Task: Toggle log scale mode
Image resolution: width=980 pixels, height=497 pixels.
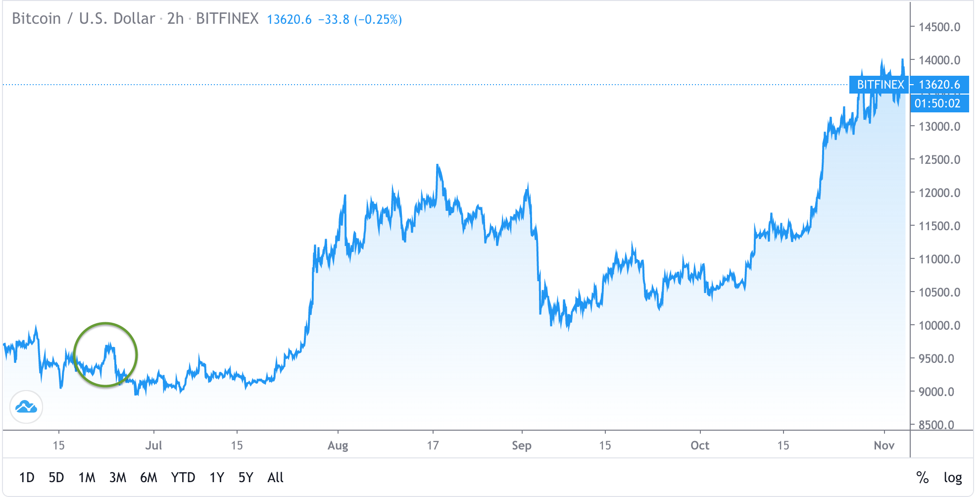Action: coord(953,478)
